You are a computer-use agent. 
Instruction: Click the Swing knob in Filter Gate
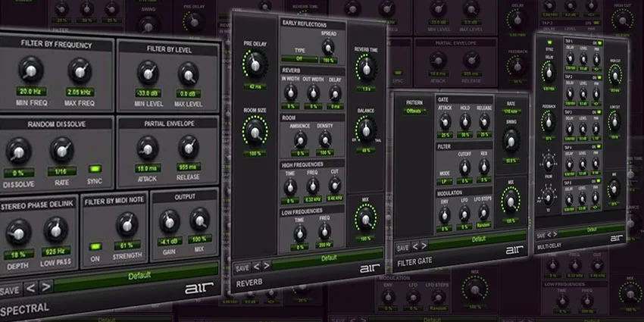coord(511,140)
